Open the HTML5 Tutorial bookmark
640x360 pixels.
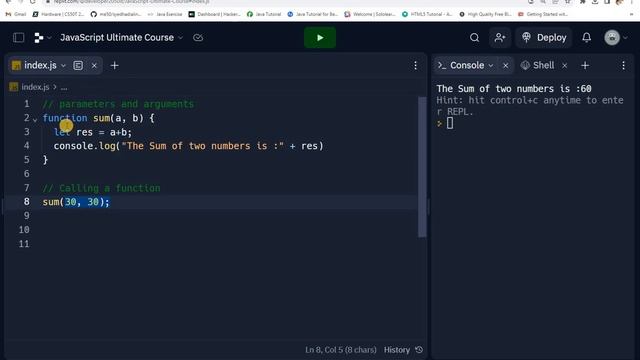point(427,14)
